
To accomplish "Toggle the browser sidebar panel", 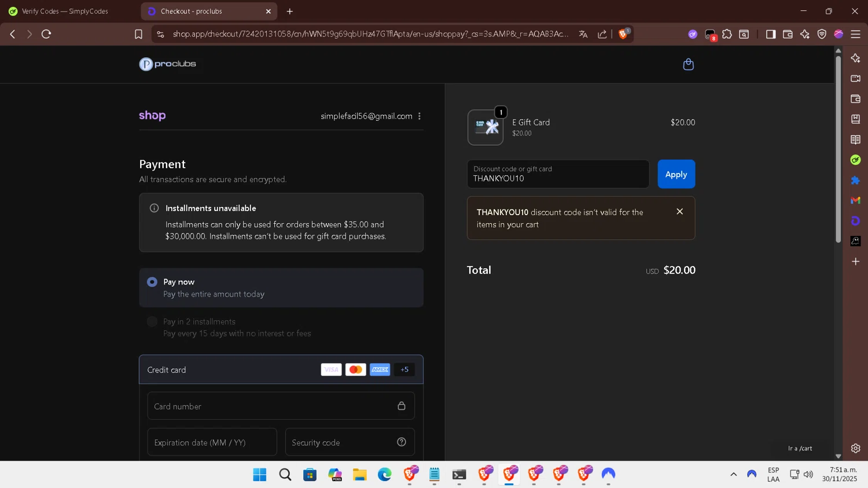I will click(771, 34).
